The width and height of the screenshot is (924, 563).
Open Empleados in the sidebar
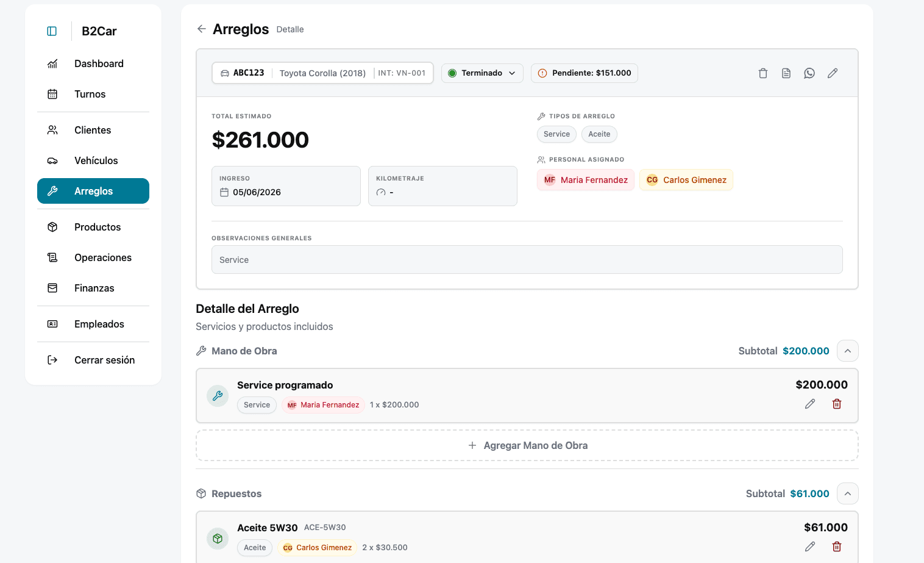(x=93, y=324)
